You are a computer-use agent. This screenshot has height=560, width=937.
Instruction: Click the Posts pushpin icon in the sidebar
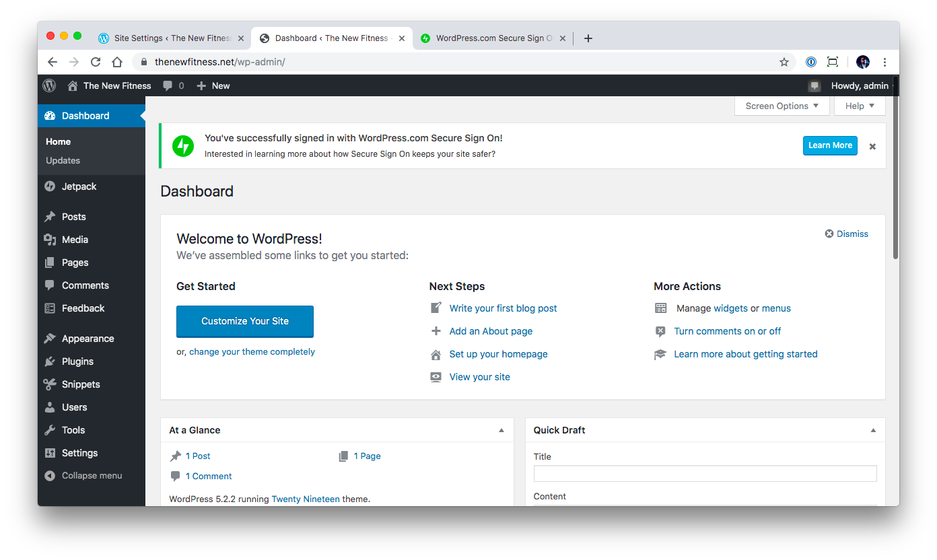[x=50, y=217]
